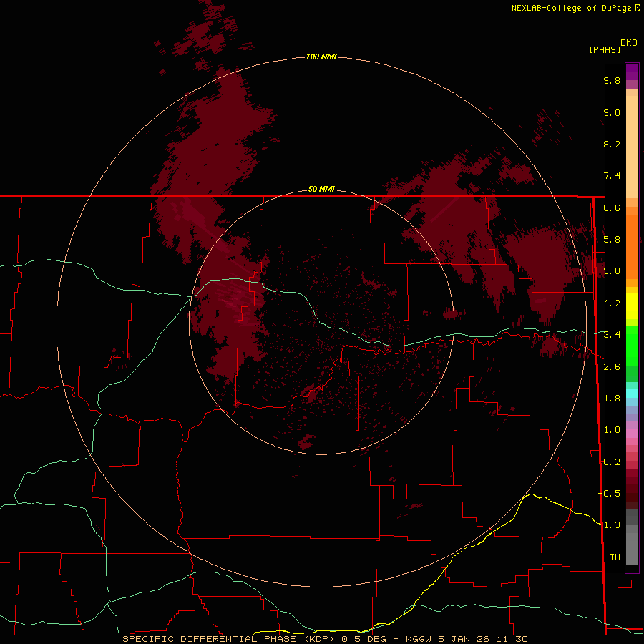
Task: Click the 9.8 value on the color scale
Action: [x=612, y=80]
